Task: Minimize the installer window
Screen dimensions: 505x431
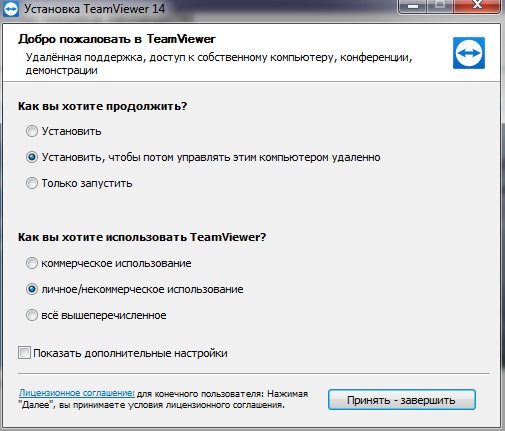Action: point(413,5)
